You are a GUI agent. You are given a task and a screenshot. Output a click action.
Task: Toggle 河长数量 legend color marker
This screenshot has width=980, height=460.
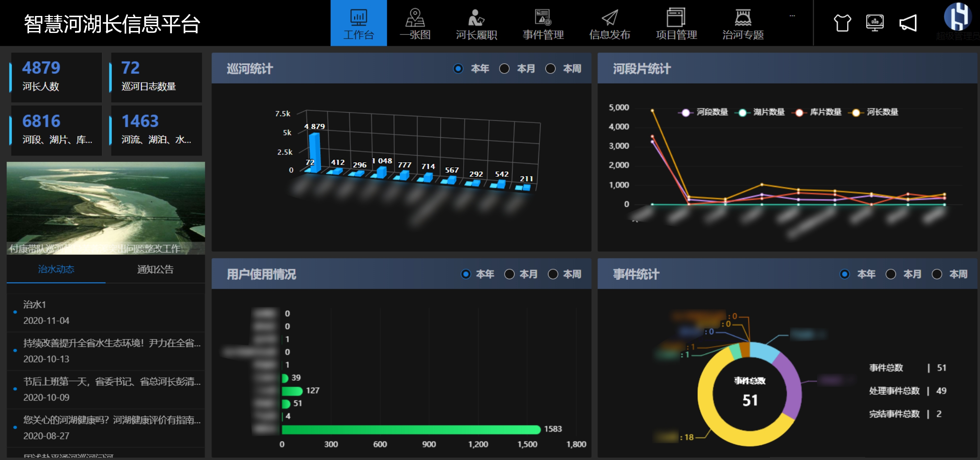856,112
